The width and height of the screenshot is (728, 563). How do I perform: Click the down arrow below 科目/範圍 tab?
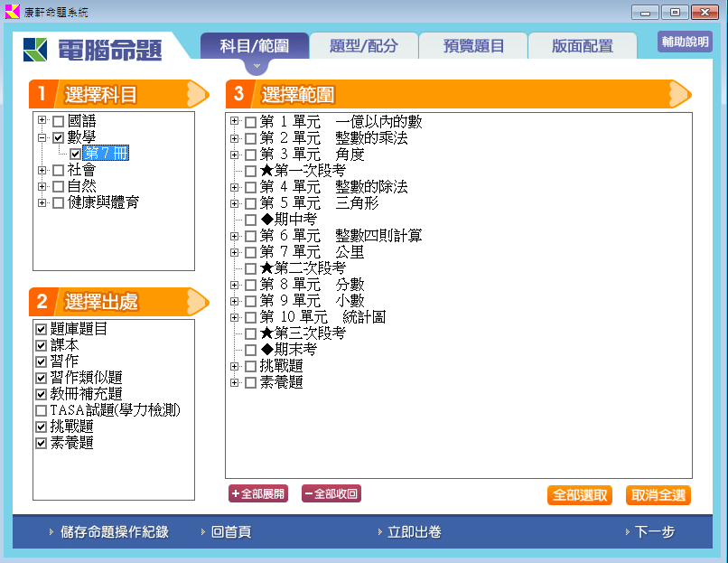[x=257, y=67]
